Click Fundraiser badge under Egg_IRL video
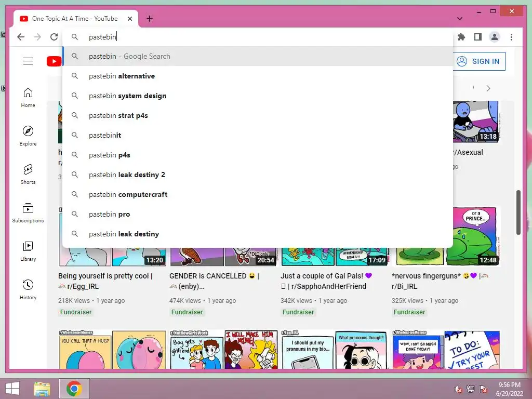Image resolution: width=532 pixels, height=399 pixels. 76,312
